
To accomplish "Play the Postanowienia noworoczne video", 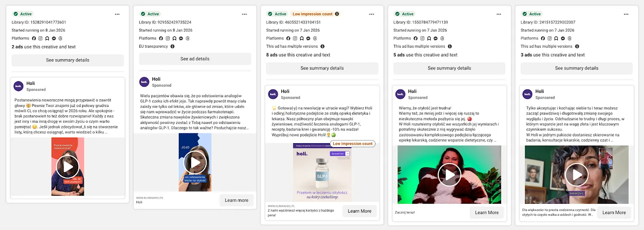I will (x=68, y=167).
